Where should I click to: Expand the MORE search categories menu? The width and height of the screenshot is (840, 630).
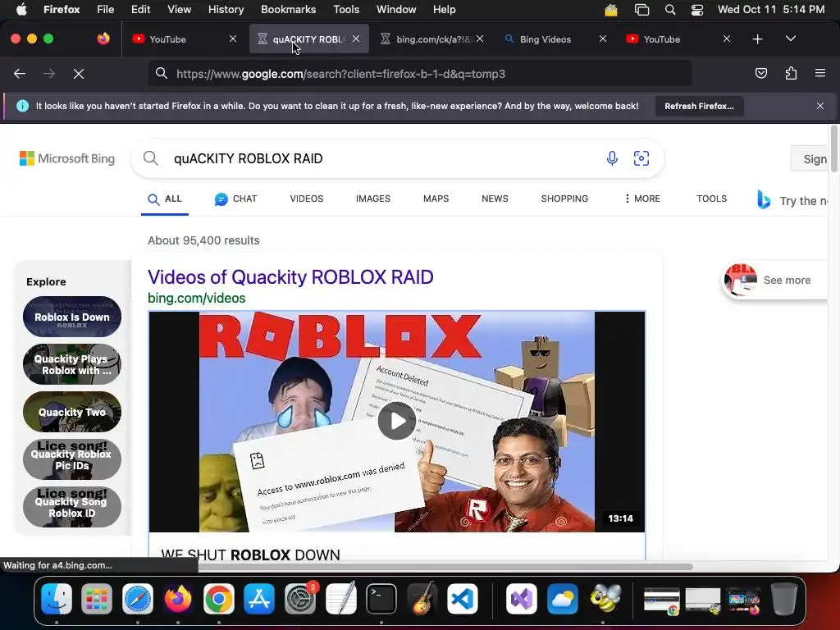[x=642, y=199]
